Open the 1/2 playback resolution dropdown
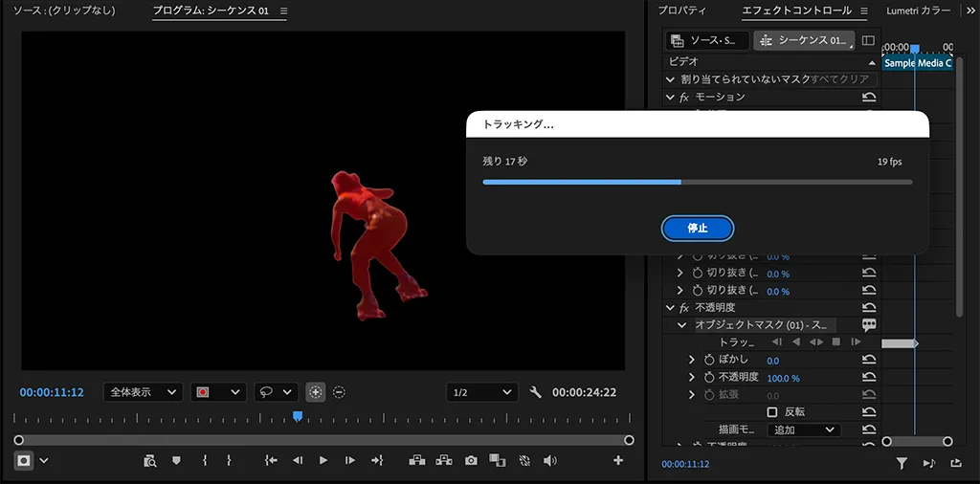980x484 pixels. [482, 392]
